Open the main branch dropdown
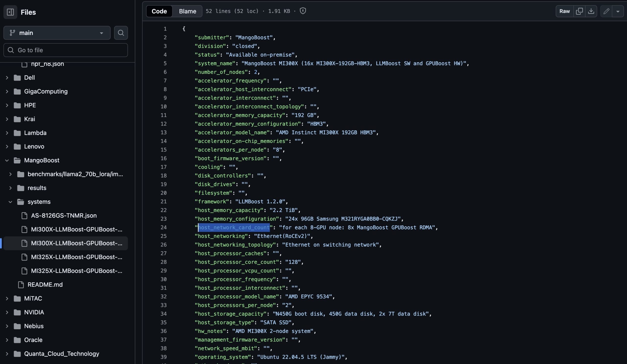 [x=57, y=33]
